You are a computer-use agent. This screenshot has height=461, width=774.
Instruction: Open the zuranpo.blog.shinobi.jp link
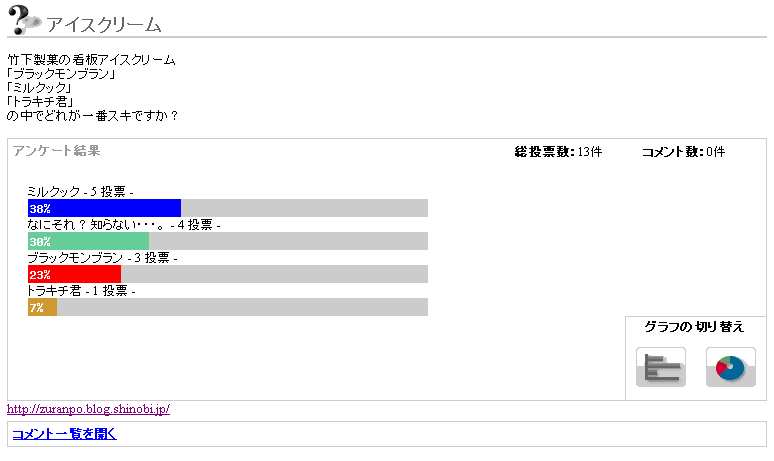point(88,409)
